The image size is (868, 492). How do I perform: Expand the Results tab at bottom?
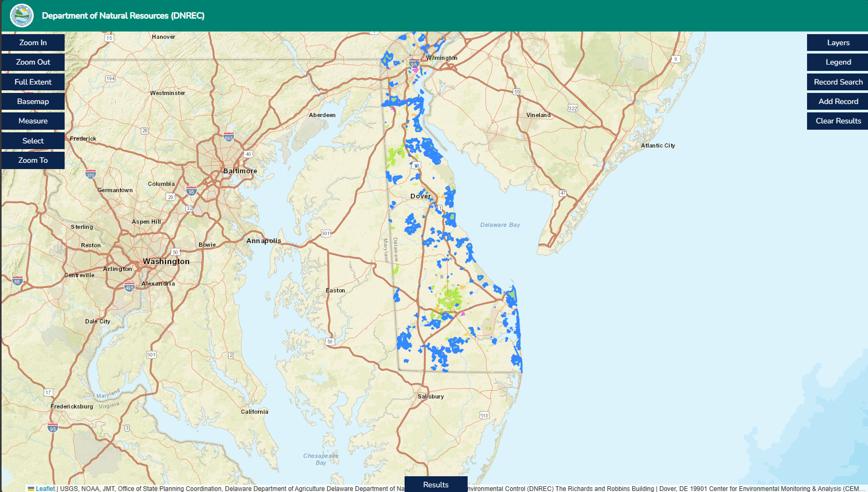[x=436, y=484]
